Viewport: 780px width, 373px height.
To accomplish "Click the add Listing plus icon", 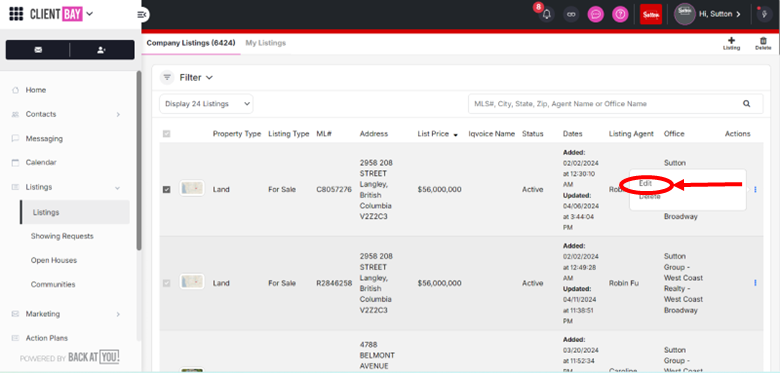I will 731,43.
